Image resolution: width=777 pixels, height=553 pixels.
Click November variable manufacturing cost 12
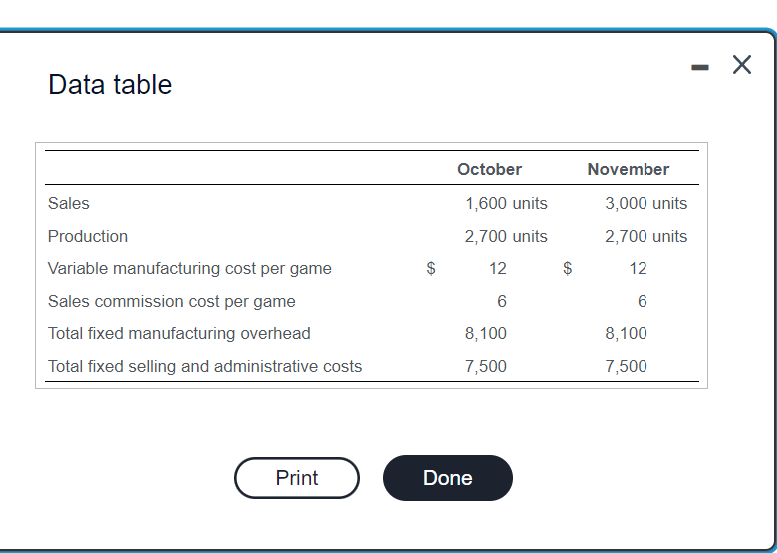click(x=638, y=269)
